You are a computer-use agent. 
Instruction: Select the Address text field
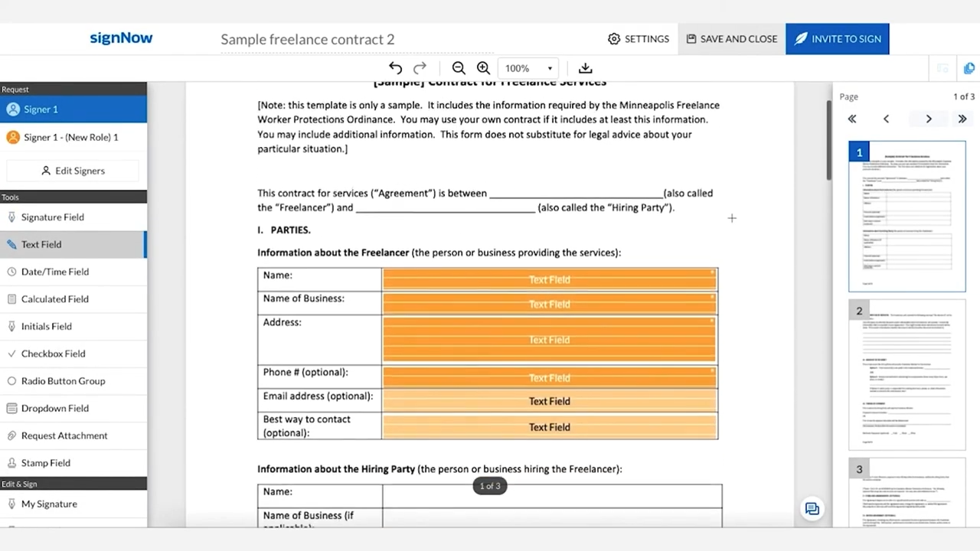[549, 340]
